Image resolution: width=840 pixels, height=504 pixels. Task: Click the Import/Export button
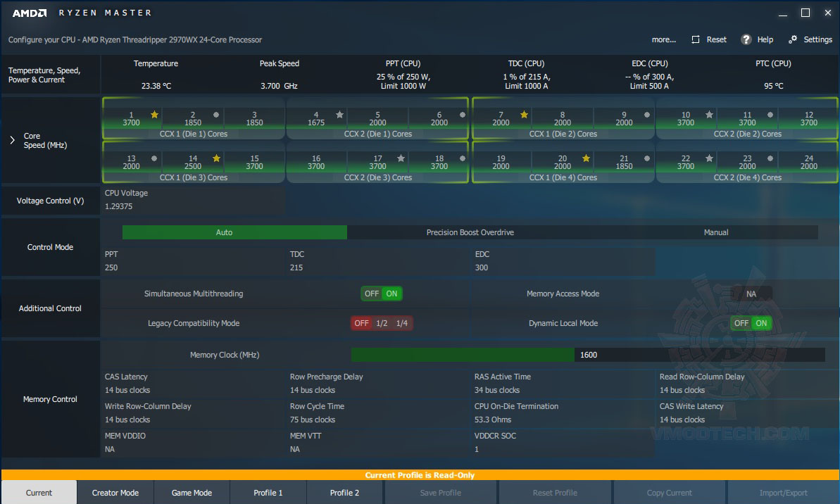click(x=783, y=492)
